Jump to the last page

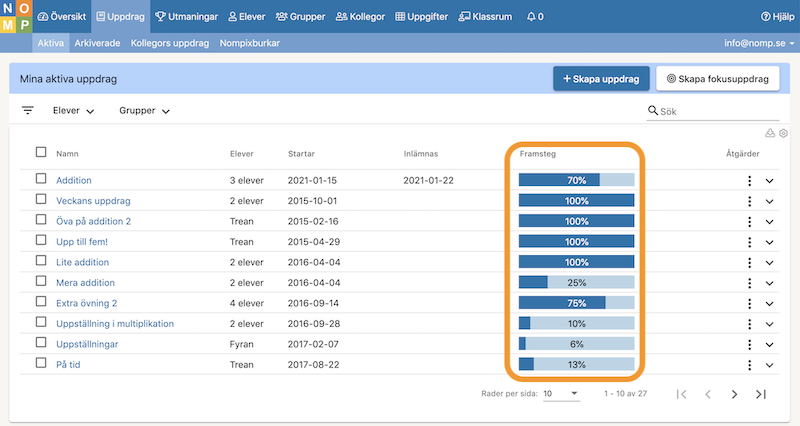tap(761, 394)
